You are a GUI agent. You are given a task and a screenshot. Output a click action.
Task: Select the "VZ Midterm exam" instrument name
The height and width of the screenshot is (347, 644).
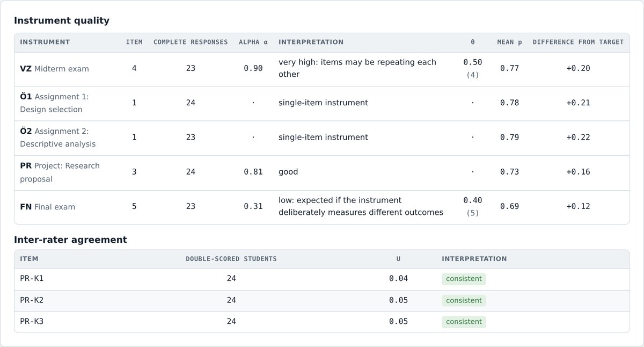[54, 69]
